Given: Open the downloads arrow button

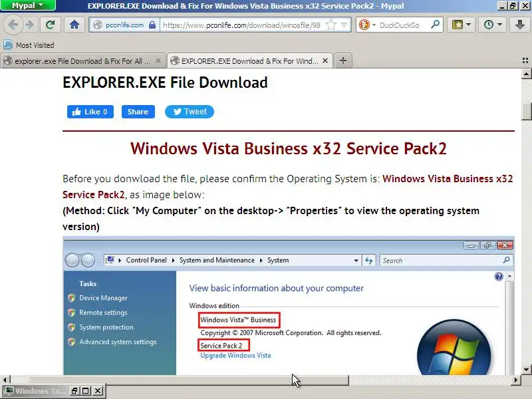Looking at the screenshot, I should 519,25.
